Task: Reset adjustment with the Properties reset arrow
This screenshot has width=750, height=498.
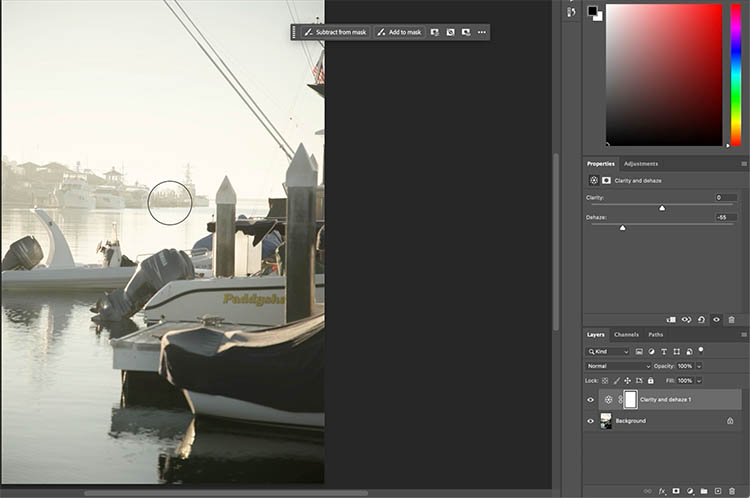Action: coord(701,320)
